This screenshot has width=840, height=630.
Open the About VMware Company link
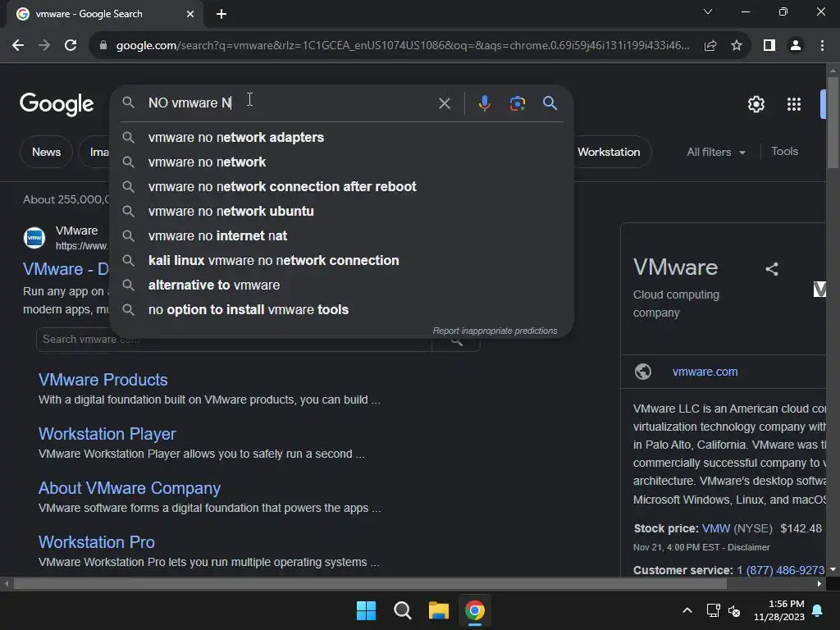pos(130,488)
